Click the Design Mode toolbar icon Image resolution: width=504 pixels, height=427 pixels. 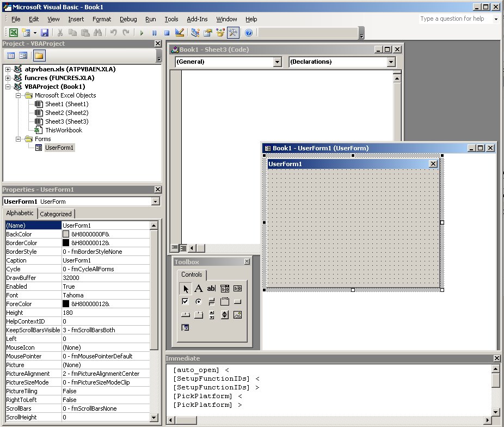[x=180, y=33]
